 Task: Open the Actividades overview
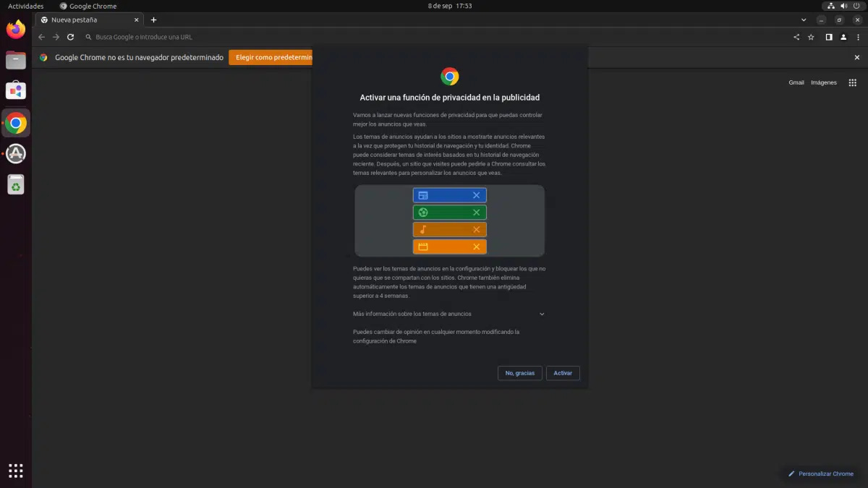tap(25, 6)
